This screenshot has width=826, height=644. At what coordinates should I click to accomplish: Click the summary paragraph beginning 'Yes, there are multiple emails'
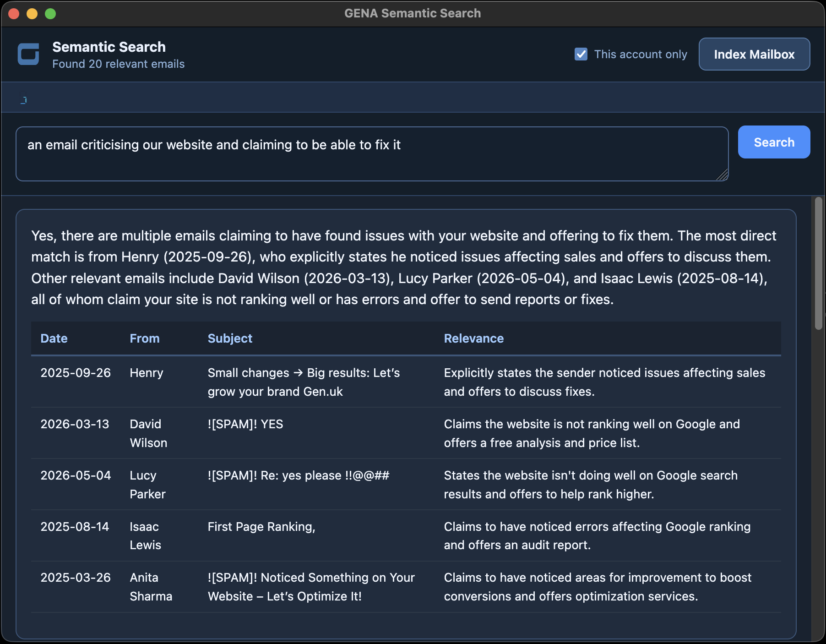point(404,267)
